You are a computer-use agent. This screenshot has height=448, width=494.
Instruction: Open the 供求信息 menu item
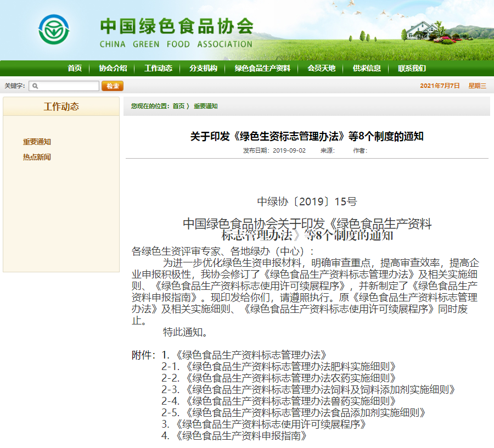pyautogui.click(x=367, y=69)
